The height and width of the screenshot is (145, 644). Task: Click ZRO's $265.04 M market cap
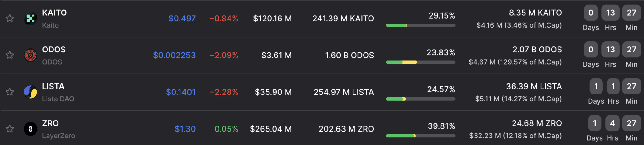point(271,129)
